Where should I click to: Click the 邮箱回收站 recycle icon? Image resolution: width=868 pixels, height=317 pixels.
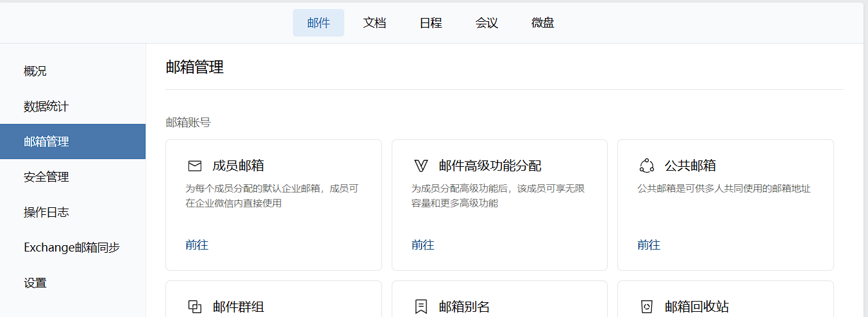click(x=646, y=307)
